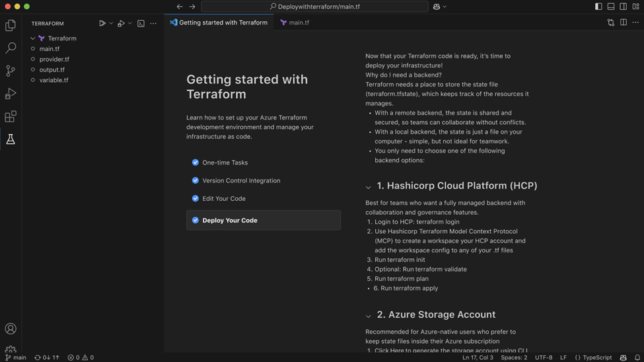Toggle the bottom panel layout icon
Image resolution: width=644 pixels, height=362 pixels.
point(611,7)
